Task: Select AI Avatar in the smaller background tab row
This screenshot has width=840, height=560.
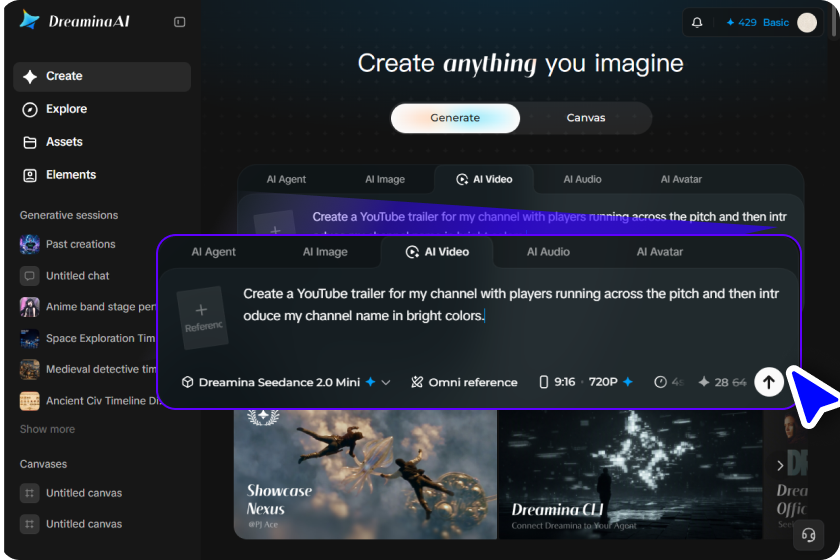Action: point(681,180)
